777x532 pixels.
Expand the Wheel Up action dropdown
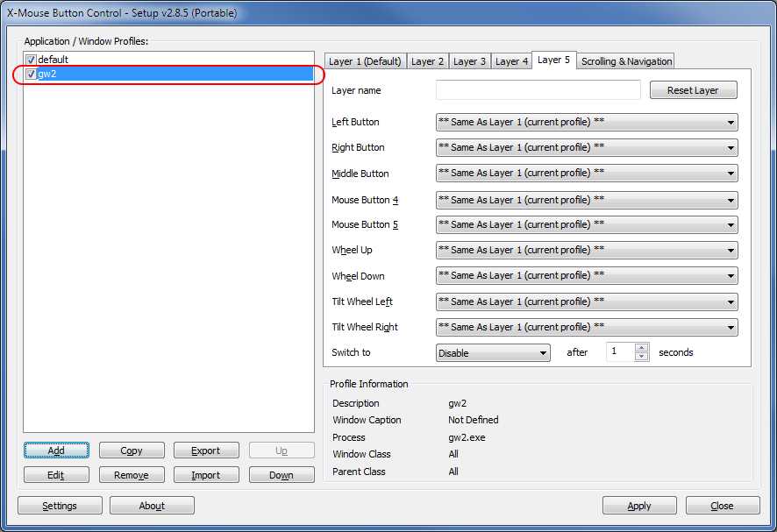click(586, 251)
